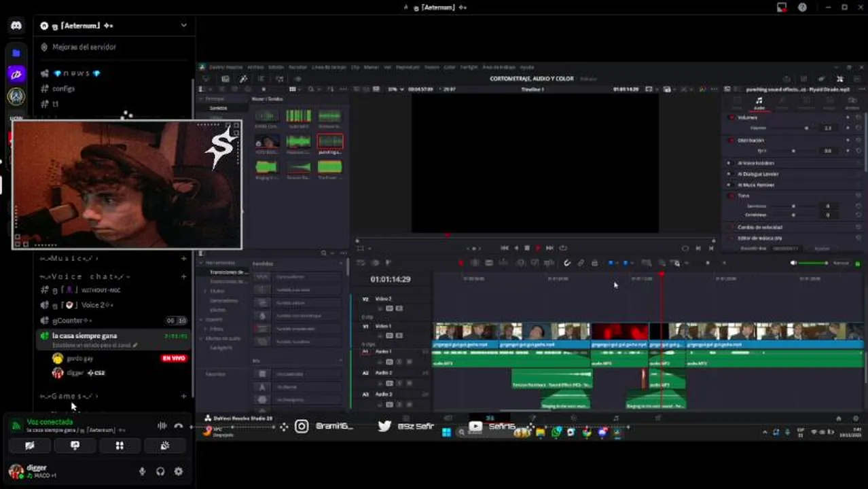Open Discord activities launcher button

[120, 446]
